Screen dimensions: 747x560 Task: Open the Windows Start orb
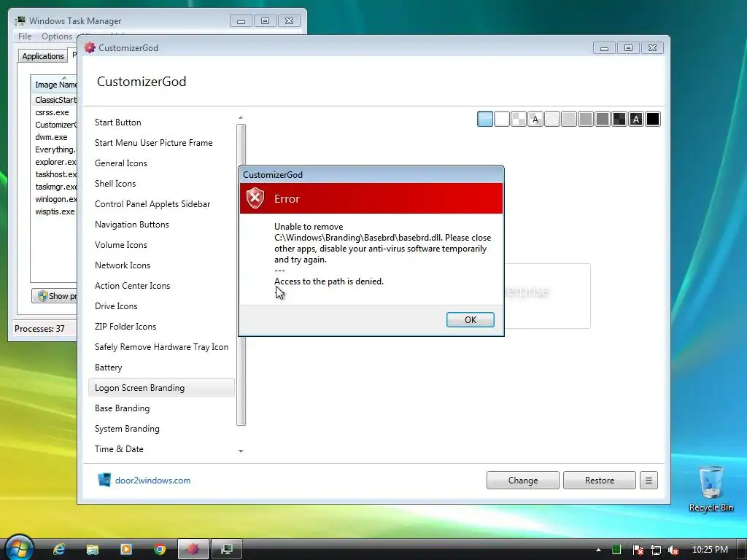click(18, 548)
